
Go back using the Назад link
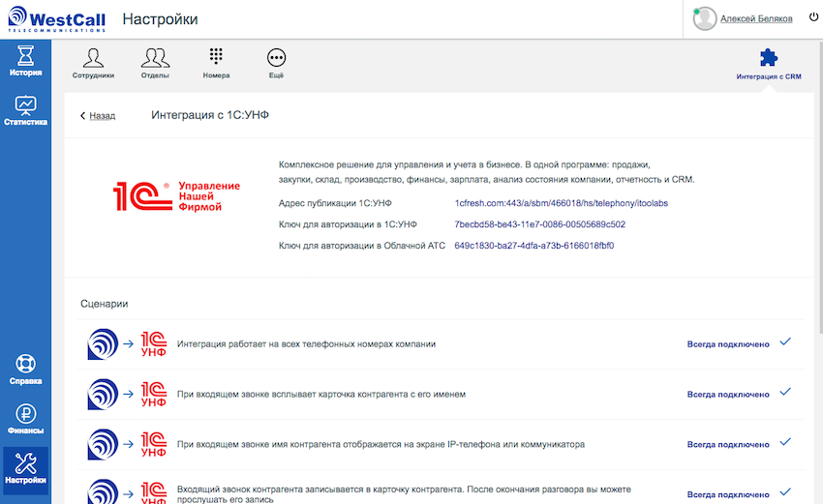click(x=98, y=115)
